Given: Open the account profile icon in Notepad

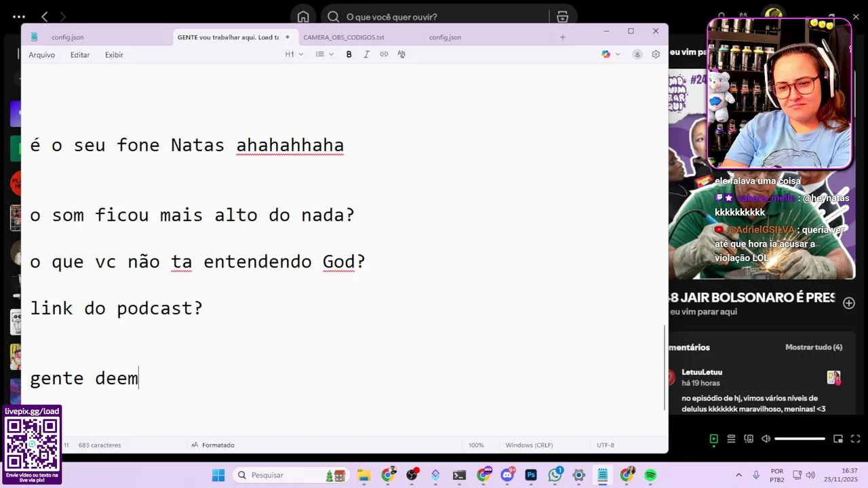Looking at the screenshot, I should coord(637,54).
